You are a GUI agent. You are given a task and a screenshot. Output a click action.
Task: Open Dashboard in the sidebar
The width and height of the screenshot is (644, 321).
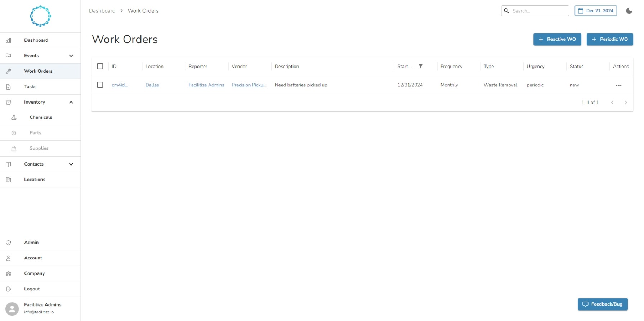coord(40,40)
